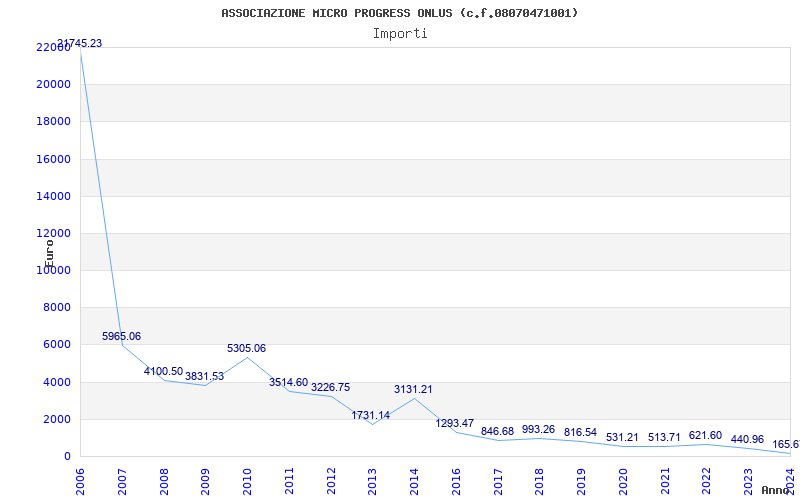Click year 2023 on x-axis
800x500 pixels.
pos(748,482)
